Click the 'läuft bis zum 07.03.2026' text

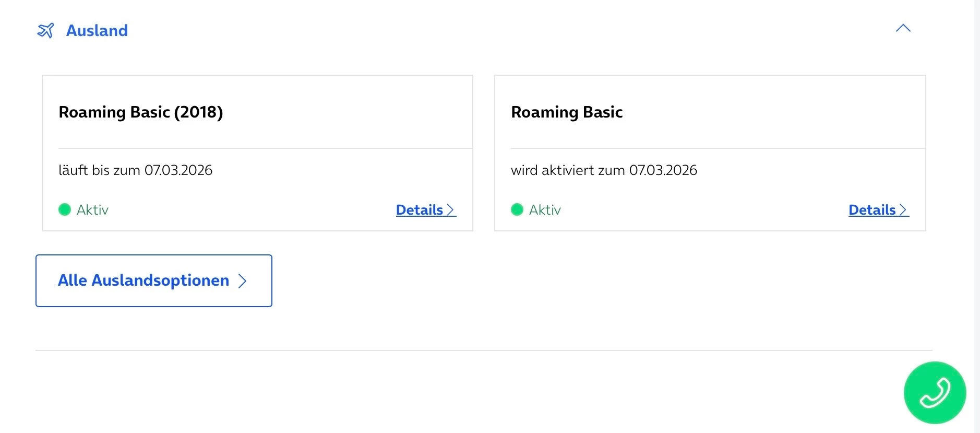tap(136, 170)
